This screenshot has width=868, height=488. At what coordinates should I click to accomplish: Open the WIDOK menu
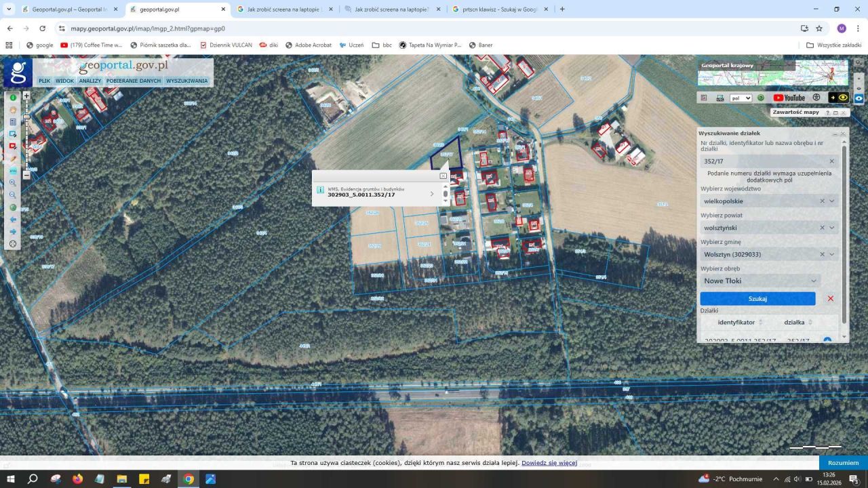[x=64, y=81]
